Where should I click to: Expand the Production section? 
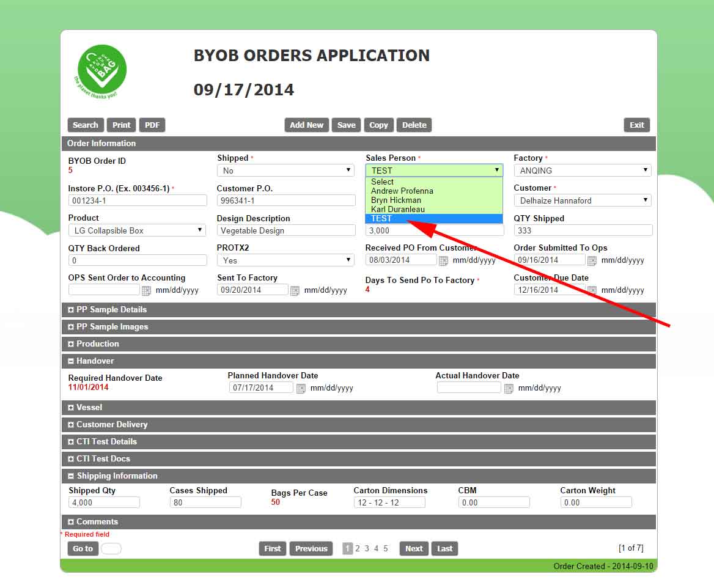(x=70, y=344)
